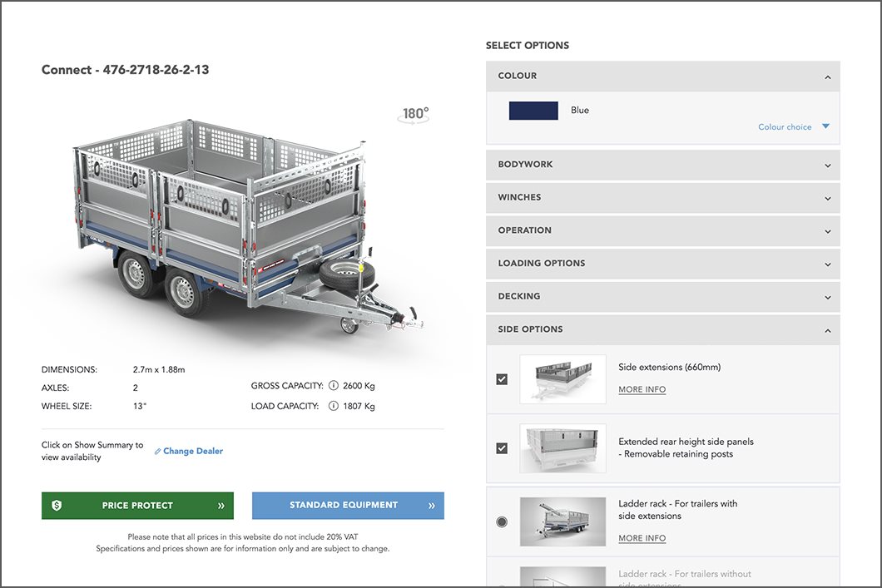The width and height of the screenshot is (882, 588).
Task: Open More Info for Side extensions
Action: 642,389
